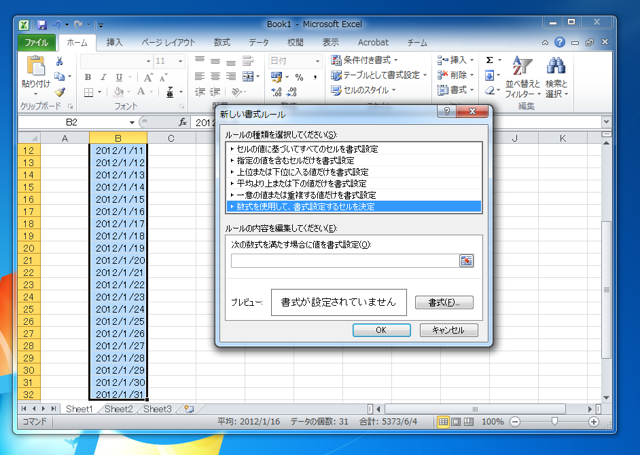Open the セルのスタイル dropdown
The height and width of the screenshot is (455, 640).
tap(363, 90)
